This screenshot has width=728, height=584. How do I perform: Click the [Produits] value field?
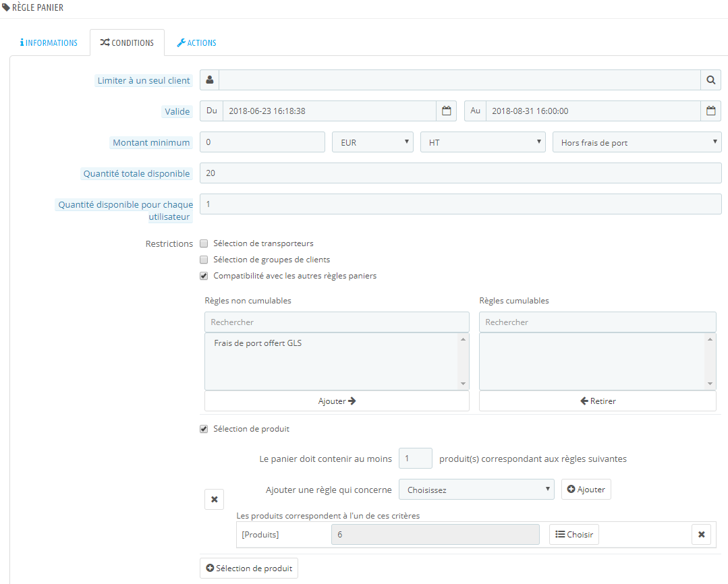[435, 534]
